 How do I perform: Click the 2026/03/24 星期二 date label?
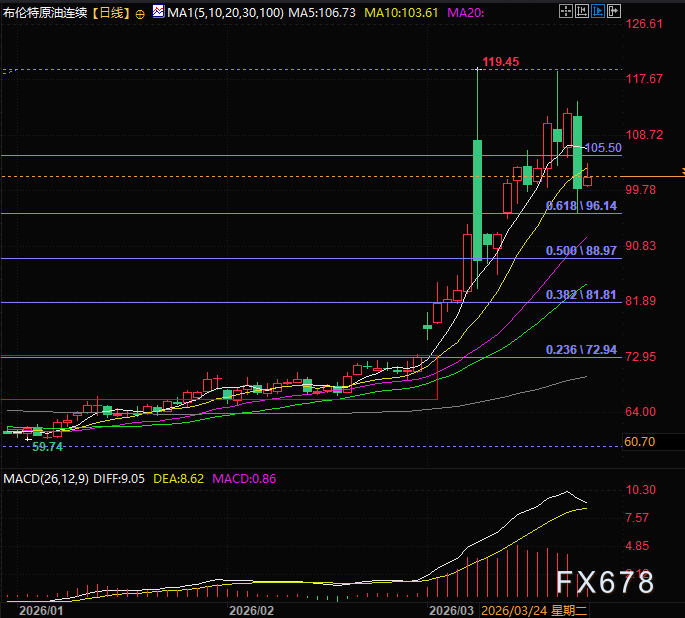pyautogui.click(x=534, y=610)
